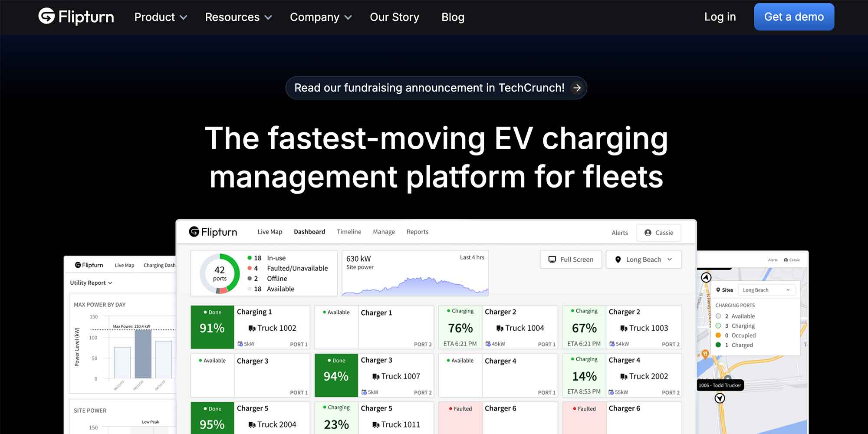
Task: Open Live Map tab in left Flipturn window
Action: coord(125,265)
